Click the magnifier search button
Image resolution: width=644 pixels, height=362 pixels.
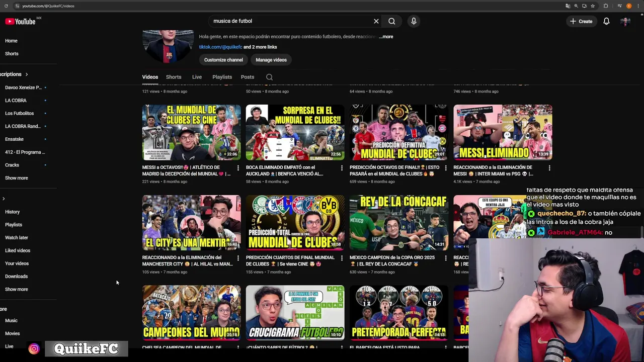pyautogui.click(x=391, y=21)
